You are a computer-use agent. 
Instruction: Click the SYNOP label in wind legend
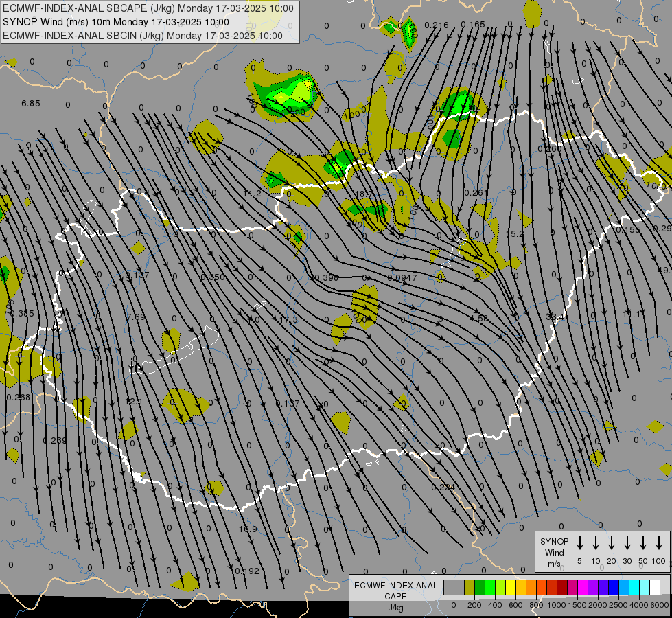pyautogui.click(x=554, y=541)
